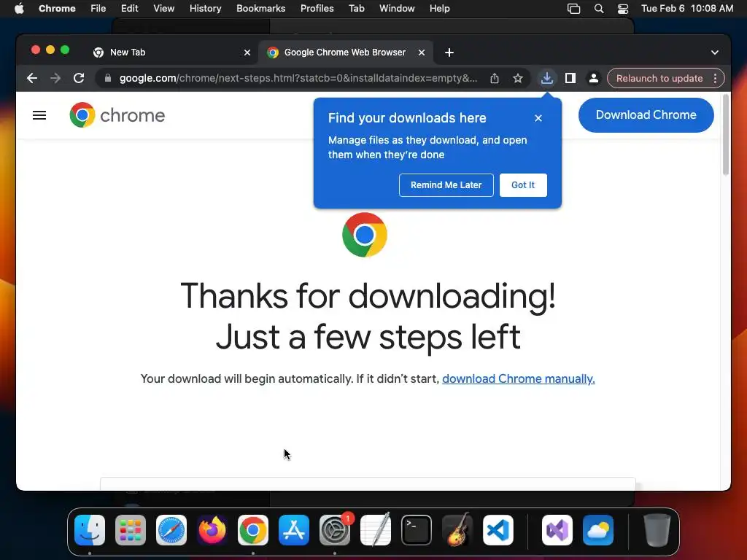
Task: Select the Google Chrome Web Browser tab
Action: [x=346, y=52]
